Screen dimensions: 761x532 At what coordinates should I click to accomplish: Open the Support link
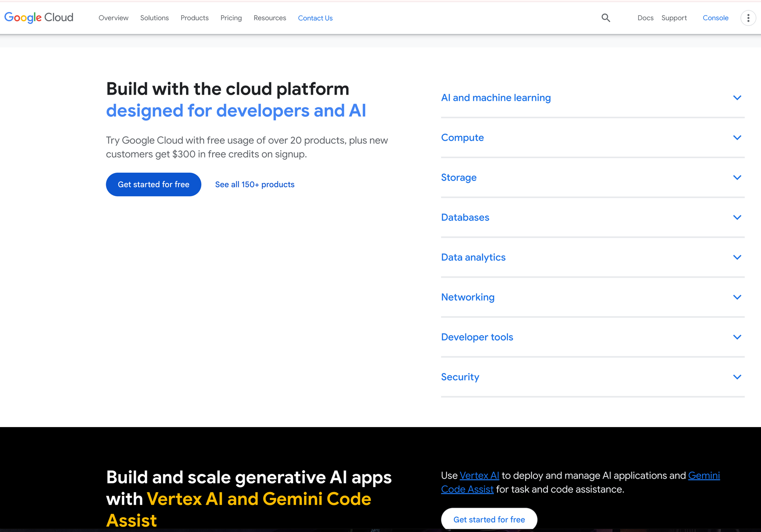coord(674,18)
